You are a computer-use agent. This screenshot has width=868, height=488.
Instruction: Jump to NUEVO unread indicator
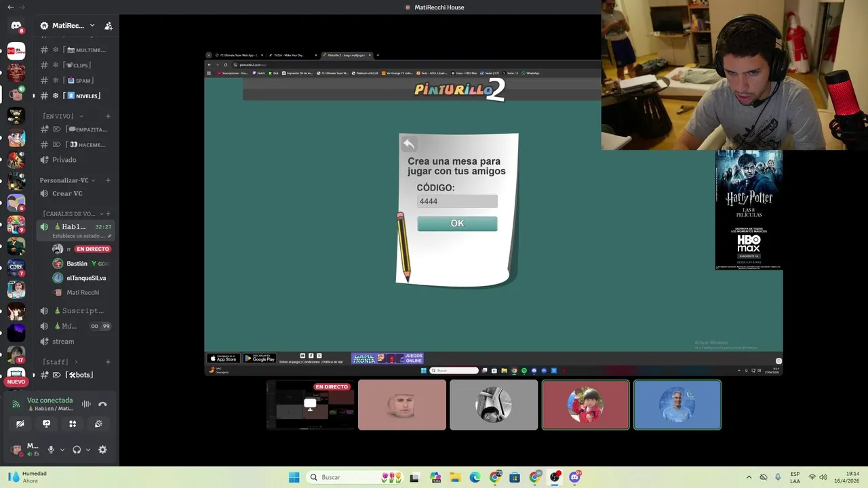tap(16, 382)
